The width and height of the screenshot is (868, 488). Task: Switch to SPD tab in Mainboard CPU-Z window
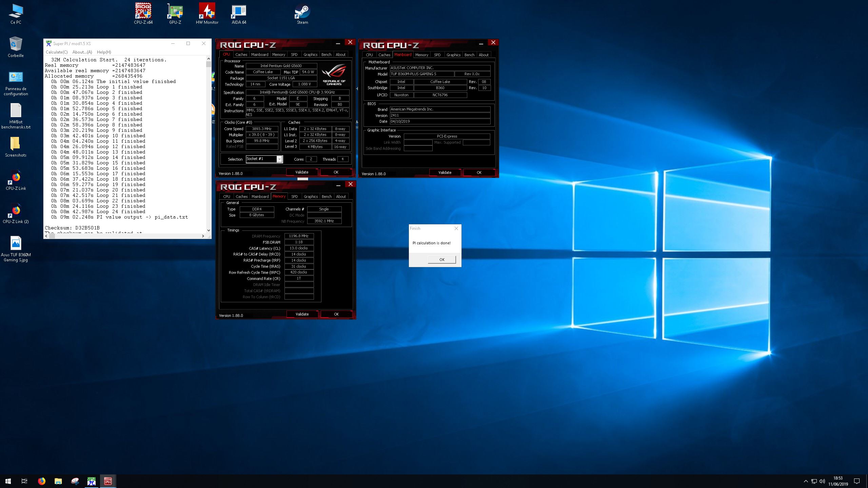[x=437, y=55]
